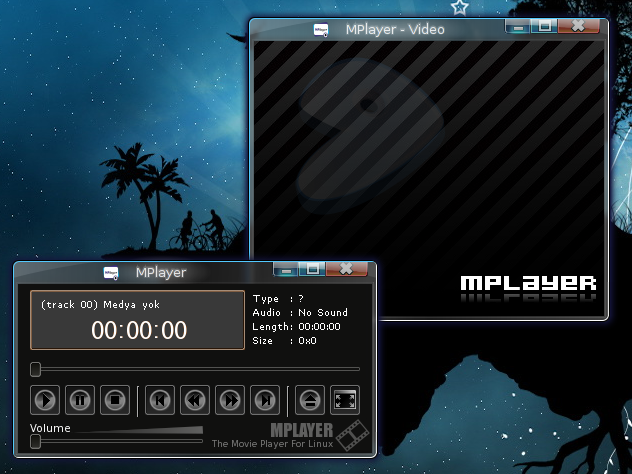Start playback with the Play button
The width and height of the screenshot is (632, 474).
[45, 400]
